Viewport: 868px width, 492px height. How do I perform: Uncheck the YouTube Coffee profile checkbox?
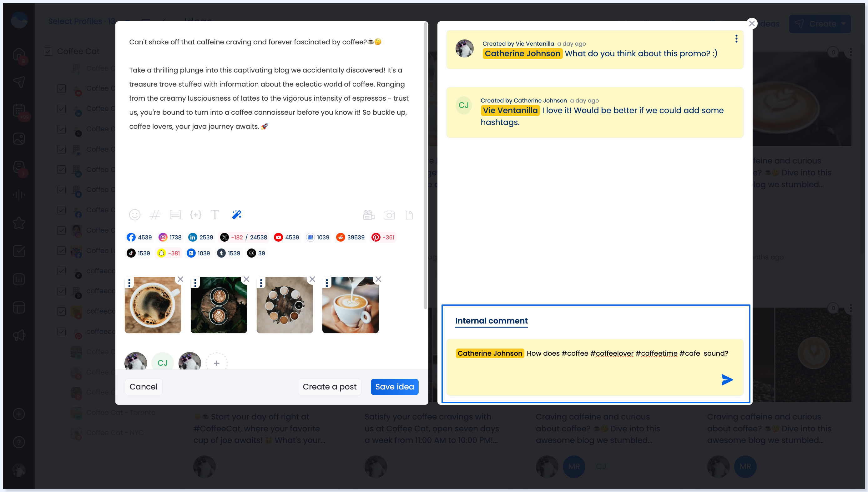[62, 88]
